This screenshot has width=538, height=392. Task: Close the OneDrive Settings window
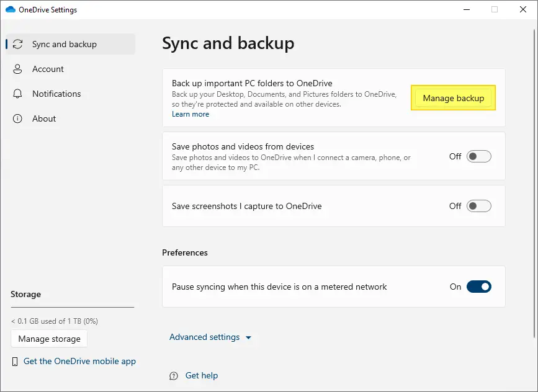pos(523,9)
